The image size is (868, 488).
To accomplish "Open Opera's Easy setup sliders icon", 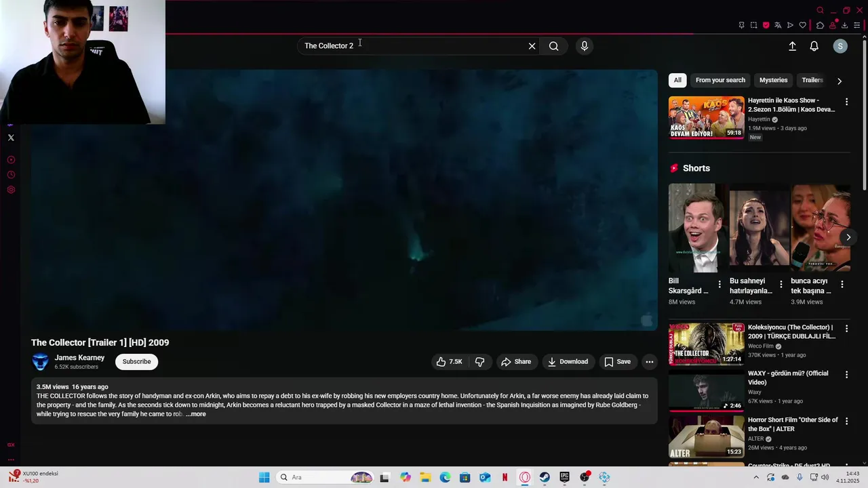I will (x=857, y=25).
